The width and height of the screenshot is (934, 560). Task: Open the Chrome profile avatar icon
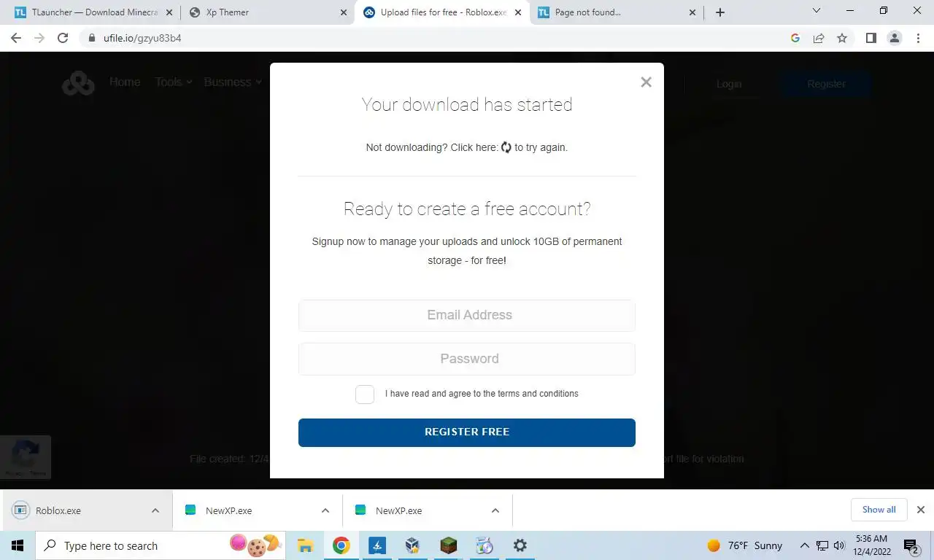894,38
